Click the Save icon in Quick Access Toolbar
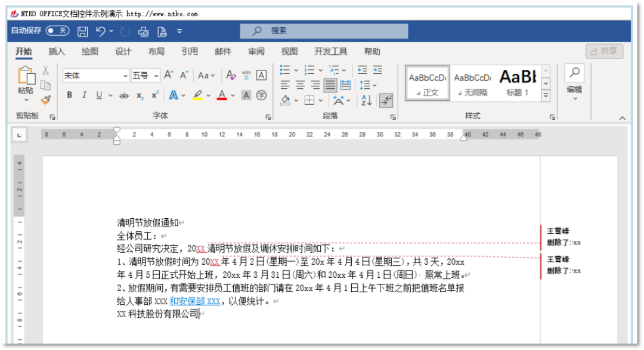The height and width of the screenshot is (350, 644). (82, 30)
